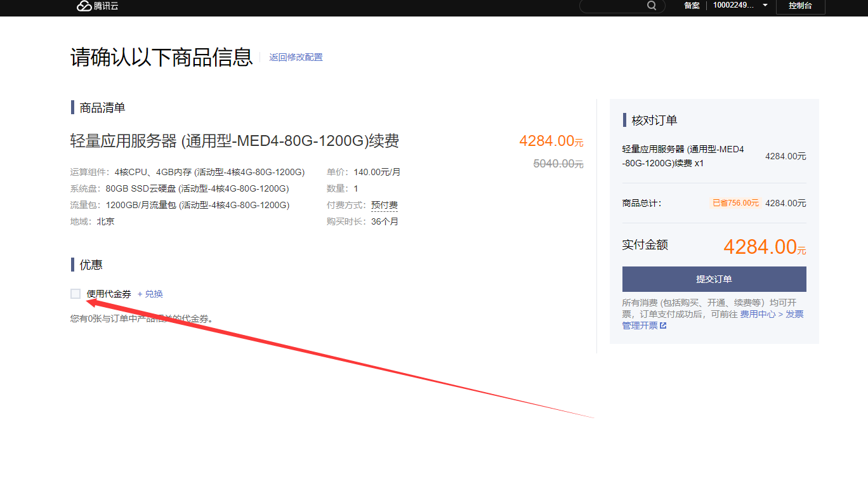Image resolution: width=868 pixels, height=486 pixels.
Task: Click the 核对订单 heading
Action: click(x=654, y=120)
